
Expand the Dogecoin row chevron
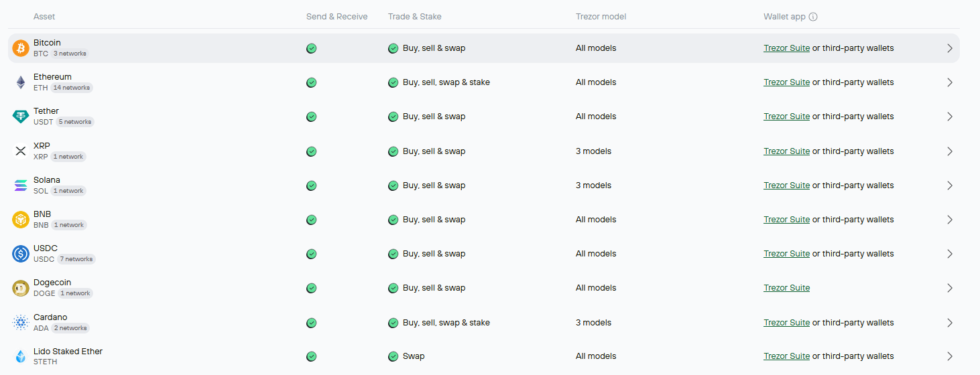pyautogui.click(x=949, y=288)
